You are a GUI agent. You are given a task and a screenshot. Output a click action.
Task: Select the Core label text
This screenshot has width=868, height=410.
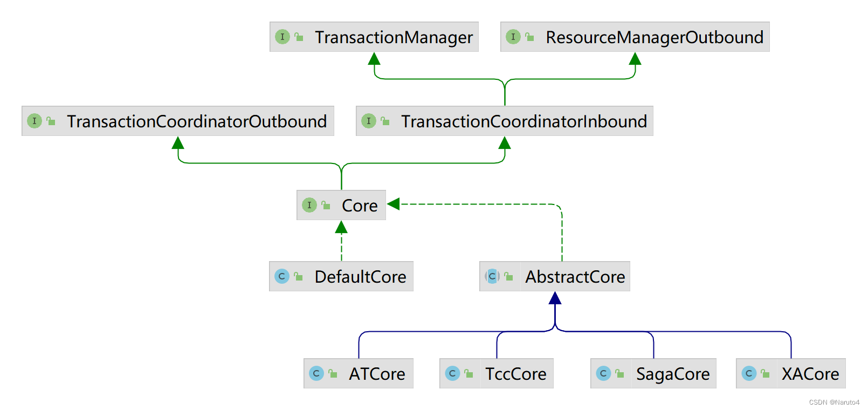pos(360,206)
